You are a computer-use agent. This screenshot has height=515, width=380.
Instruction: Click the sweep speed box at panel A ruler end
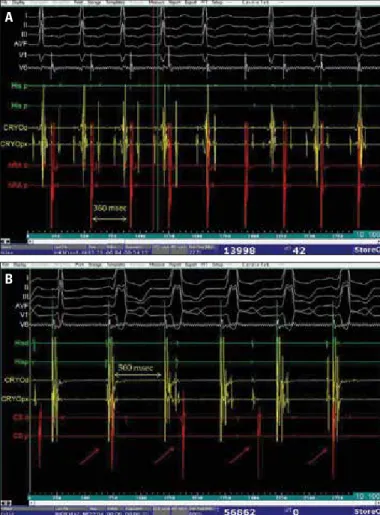367,235
